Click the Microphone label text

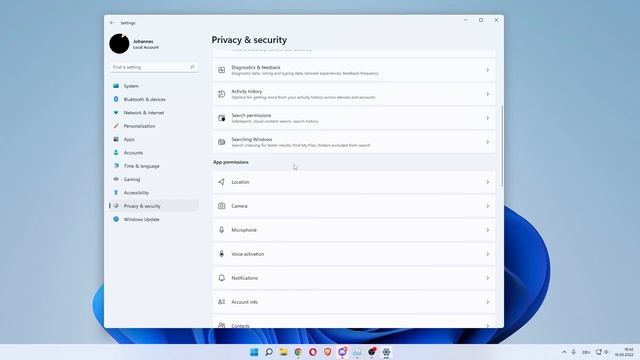(x=244, y=230)
